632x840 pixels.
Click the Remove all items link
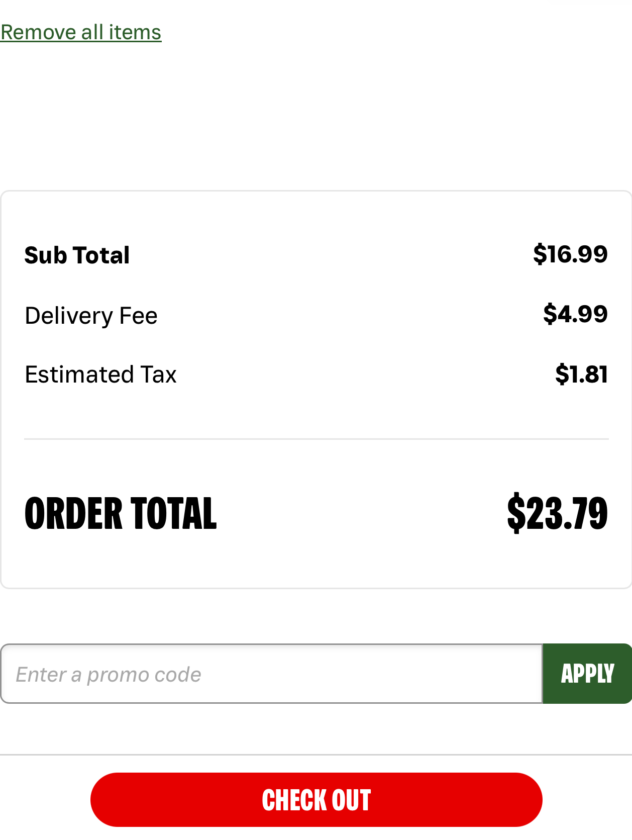tap(81, 33)
